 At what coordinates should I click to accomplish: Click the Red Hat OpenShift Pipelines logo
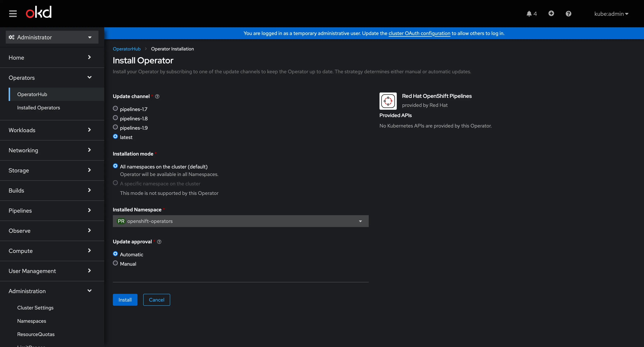point(388,101)
